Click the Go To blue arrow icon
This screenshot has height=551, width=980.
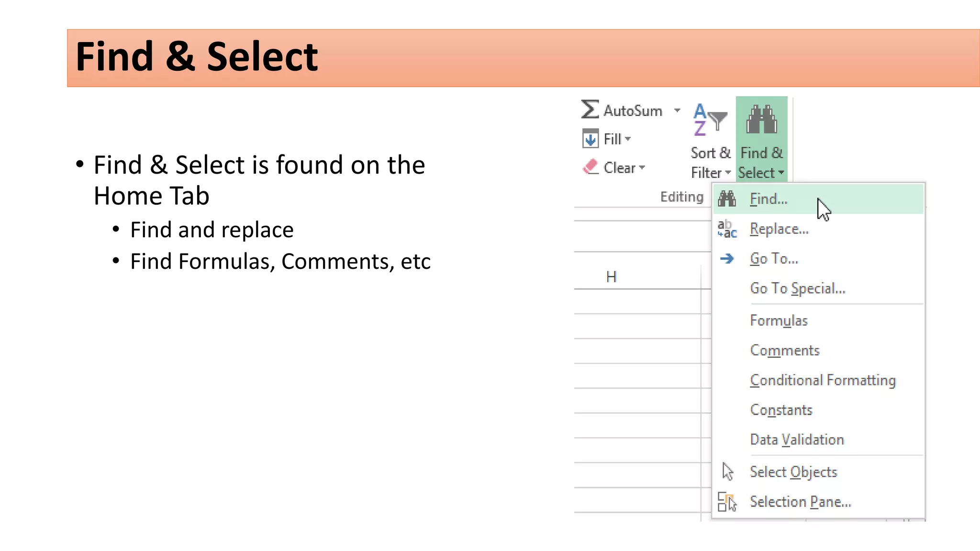pos(727,259)
